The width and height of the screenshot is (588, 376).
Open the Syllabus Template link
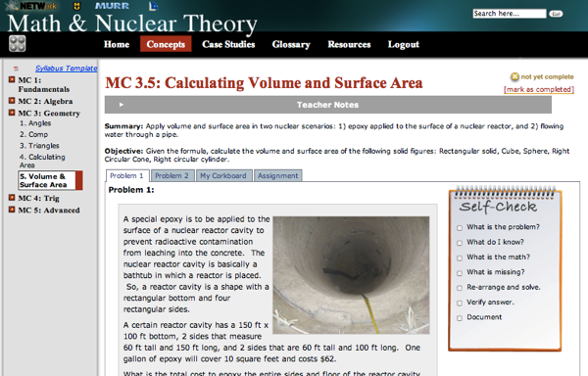pos(67,69)
